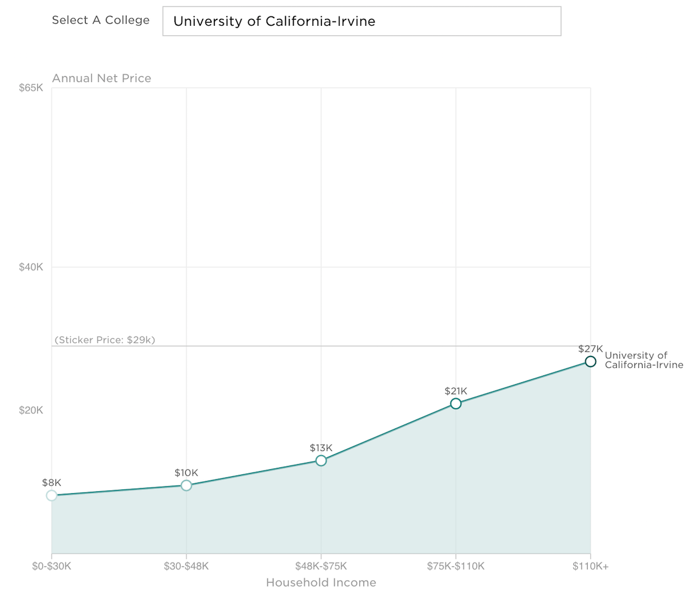Click the '$30-$48K' income axis label
Viewport: 693px width, 616px height.
(x=186, y=566)
